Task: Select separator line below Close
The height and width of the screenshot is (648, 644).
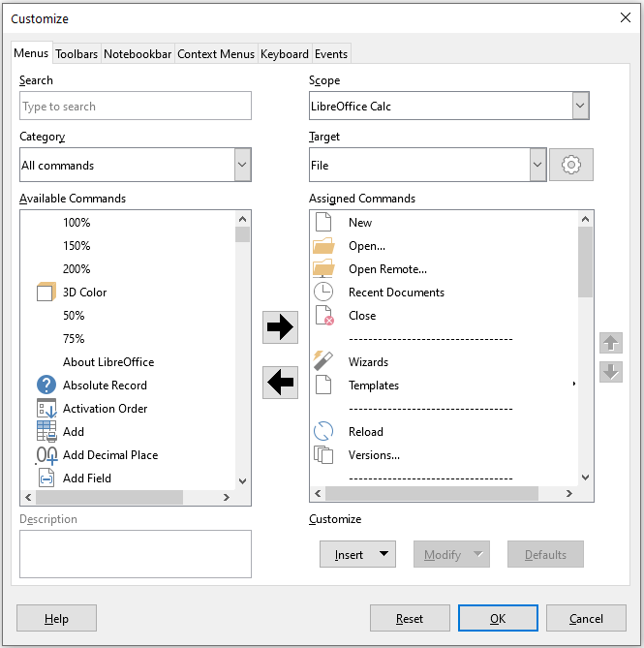Action: (430, 339)
